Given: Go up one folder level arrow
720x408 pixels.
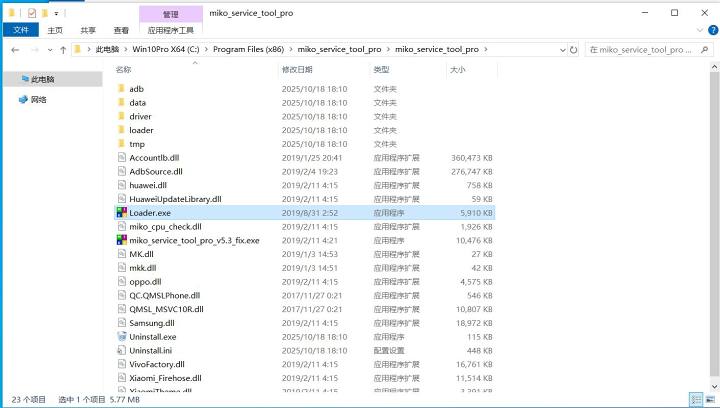Looking at the screenshot, I should [63, 50].
